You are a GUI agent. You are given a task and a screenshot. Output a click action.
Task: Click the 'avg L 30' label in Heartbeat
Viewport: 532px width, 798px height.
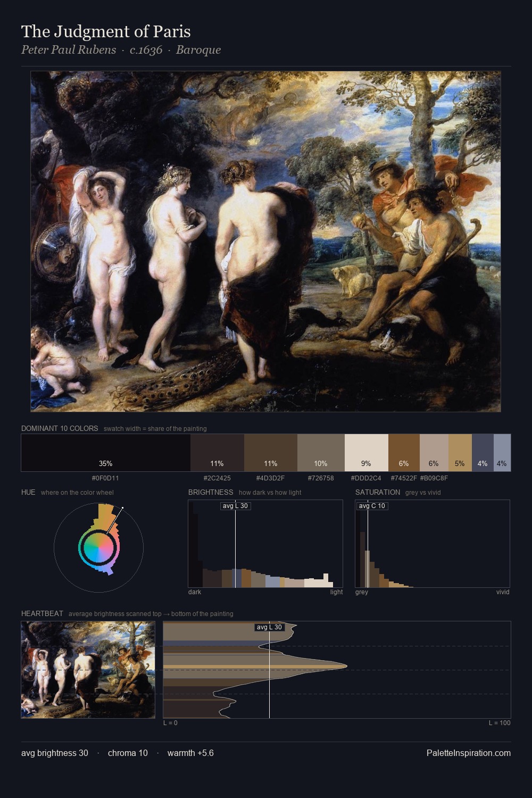(269, 627)
